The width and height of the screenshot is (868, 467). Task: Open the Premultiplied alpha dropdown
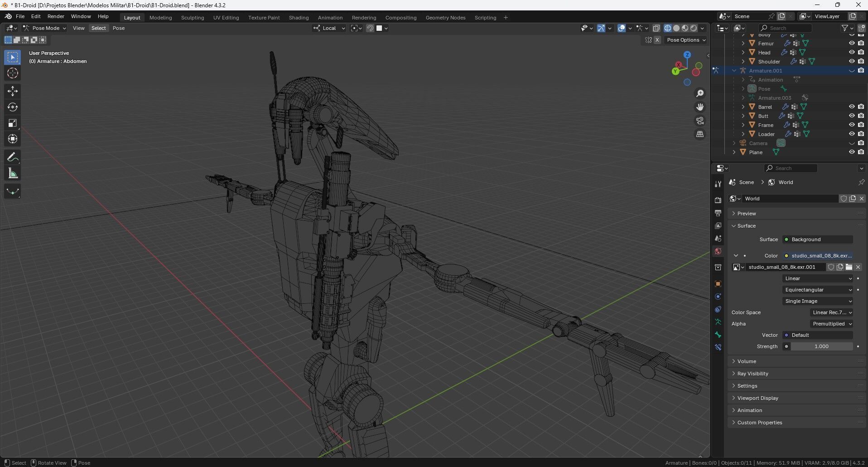point(832,324)
